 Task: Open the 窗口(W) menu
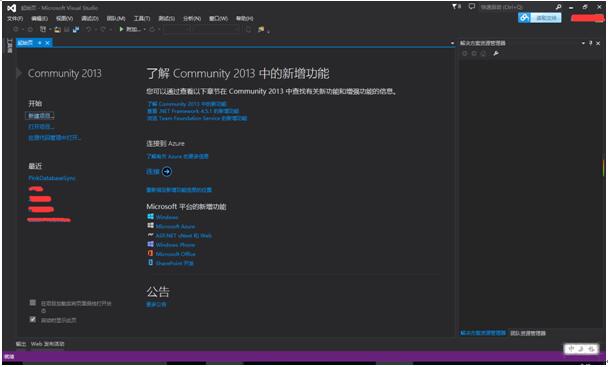[218, 19]
